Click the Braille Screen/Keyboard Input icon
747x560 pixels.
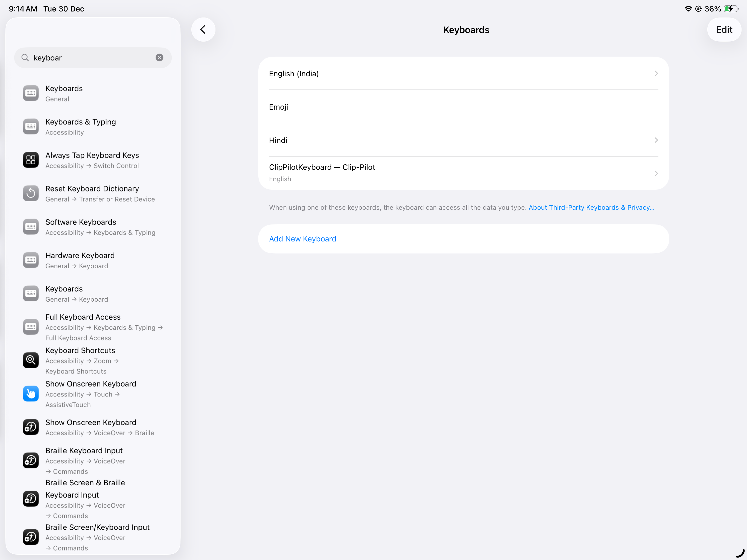pyautogui.click(x=31, y=537)
